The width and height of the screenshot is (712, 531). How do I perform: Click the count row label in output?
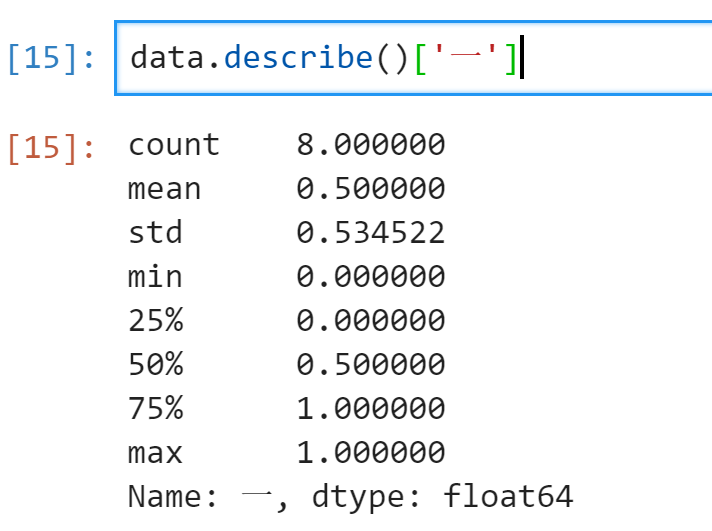point(174,145)
